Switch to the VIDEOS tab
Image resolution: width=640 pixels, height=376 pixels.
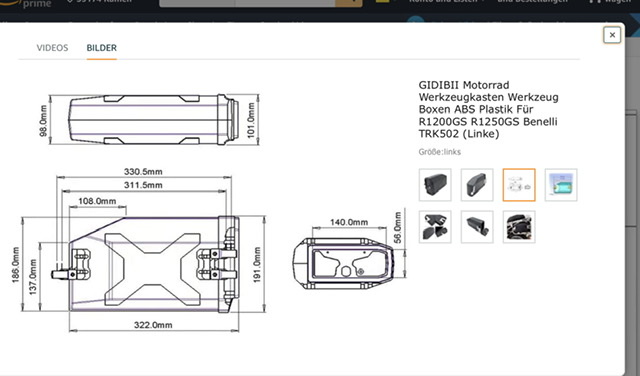(52, 48)
